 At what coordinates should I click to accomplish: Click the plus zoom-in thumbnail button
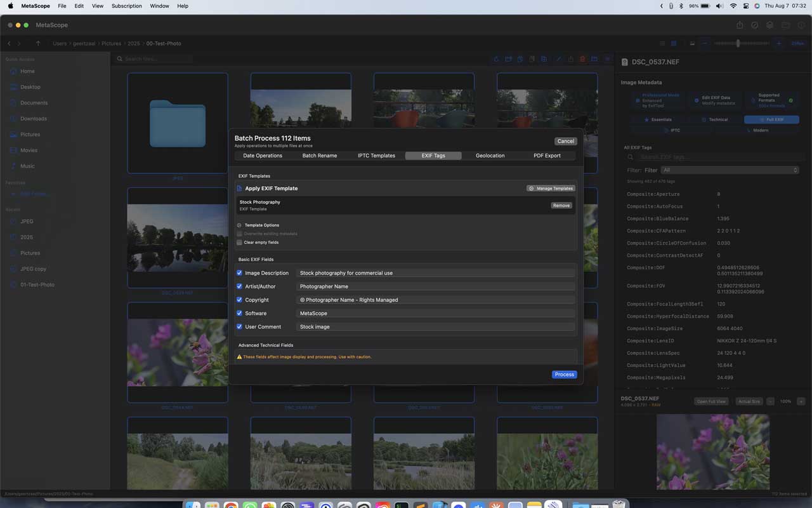[778, 43]
